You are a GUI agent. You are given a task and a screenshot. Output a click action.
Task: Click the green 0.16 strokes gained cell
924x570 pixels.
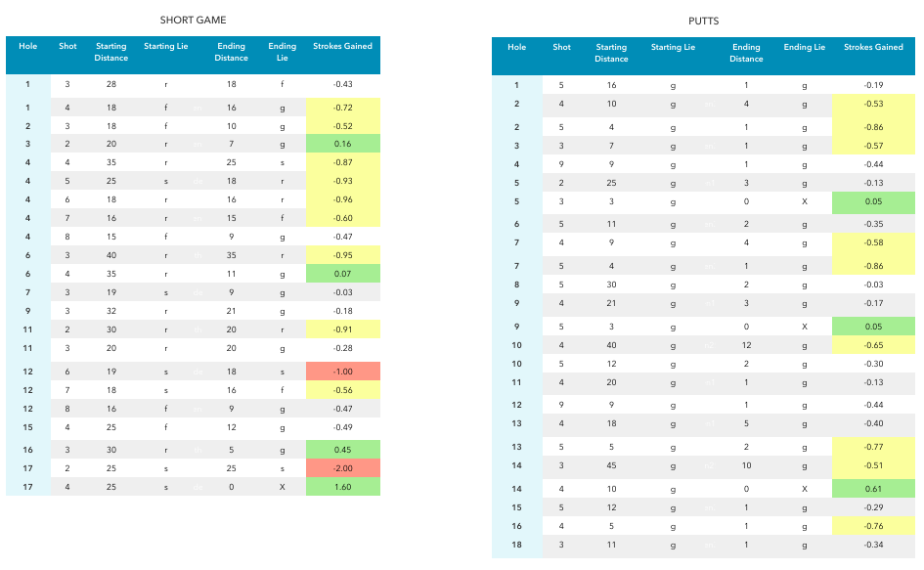click(342, 144)
